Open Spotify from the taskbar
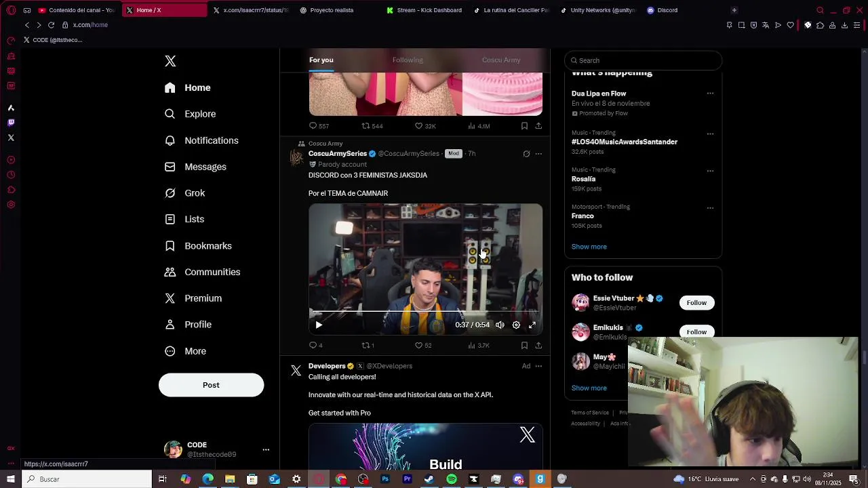 click(x=452, y=479)
